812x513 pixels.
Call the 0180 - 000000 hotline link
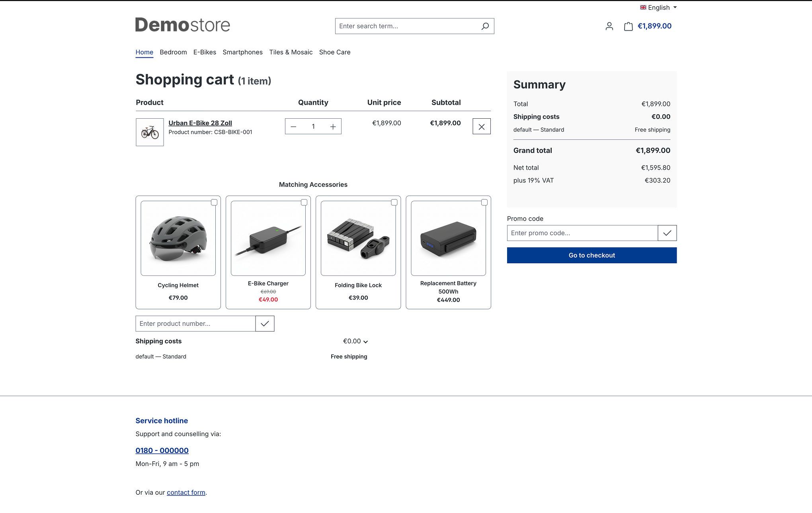(162, 450)
